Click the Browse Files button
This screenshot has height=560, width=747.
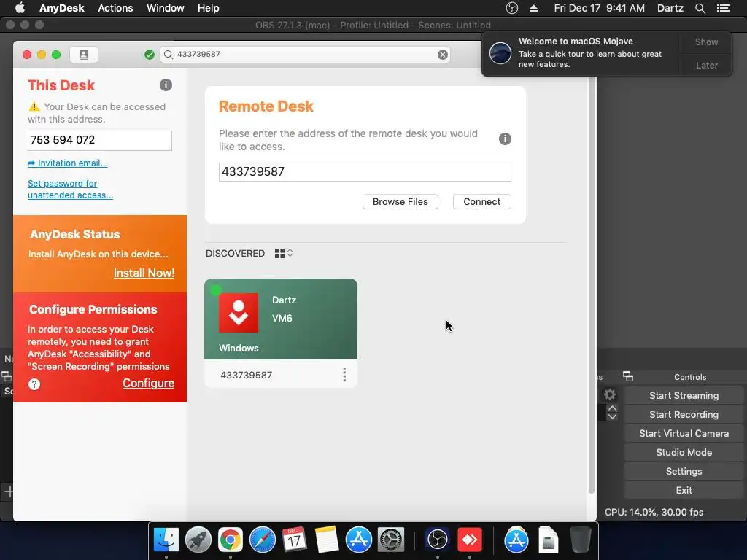point(400,202)
